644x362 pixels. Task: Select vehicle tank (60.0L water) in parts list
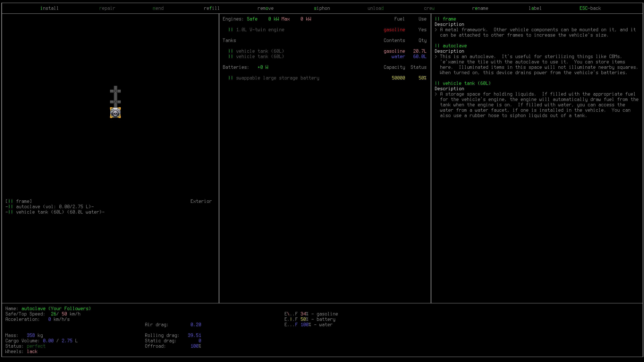(x=55, y=212)
